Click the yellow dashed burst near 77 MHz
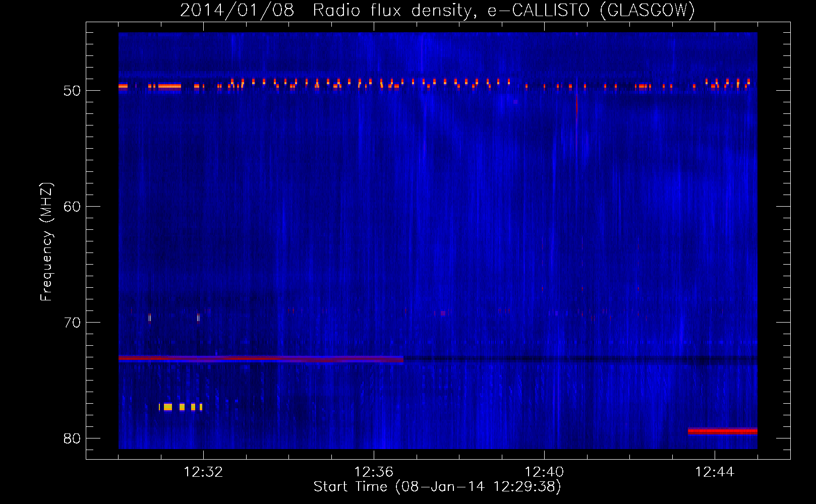This screenshot has height=504, width=816. (x=181, y=407)
